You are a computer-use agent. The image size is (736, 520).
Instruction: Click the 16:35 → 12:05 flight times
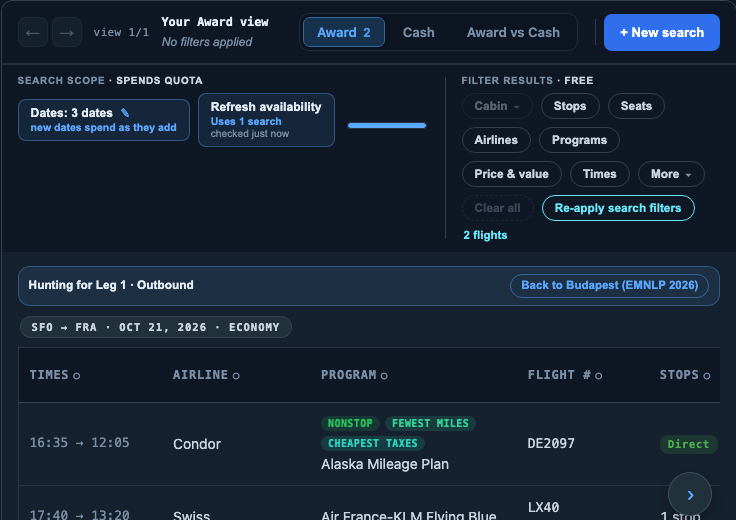(x=79, y=443)
